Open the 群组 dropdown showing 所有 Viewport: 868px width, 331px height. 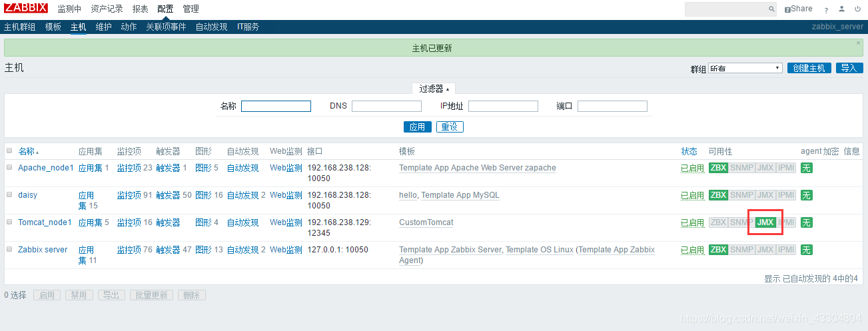745,68
